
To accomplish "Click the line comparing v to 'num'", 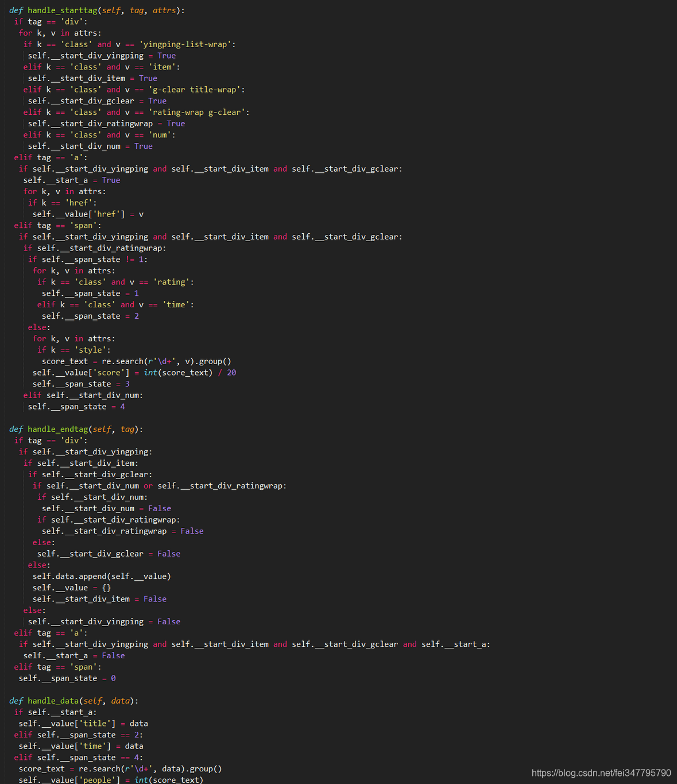I will click(x=99, y=135).
